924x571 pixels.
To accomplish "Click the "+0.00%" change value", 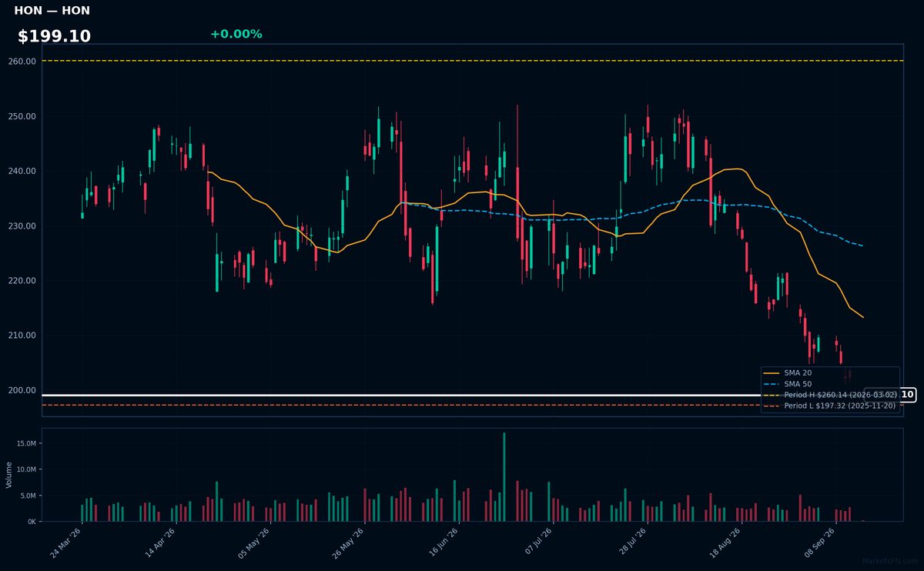I will 236,34.
